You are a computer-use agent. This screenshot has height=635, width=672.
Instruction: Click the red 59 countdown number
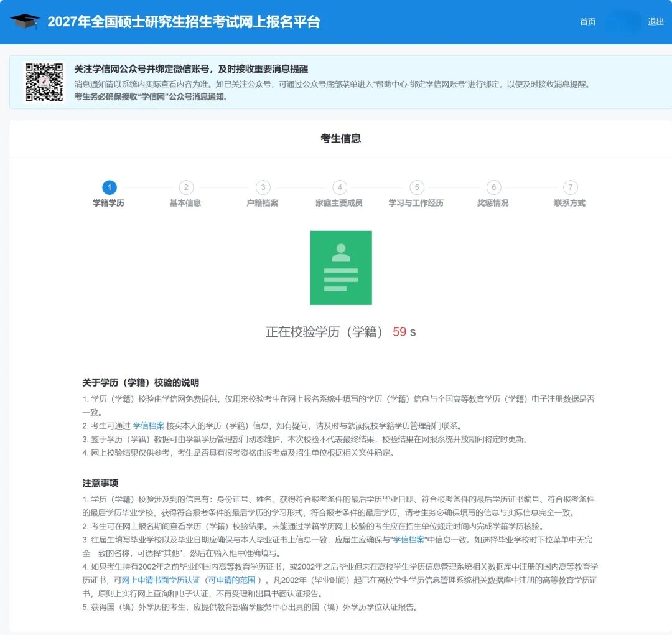pos(399,332)
